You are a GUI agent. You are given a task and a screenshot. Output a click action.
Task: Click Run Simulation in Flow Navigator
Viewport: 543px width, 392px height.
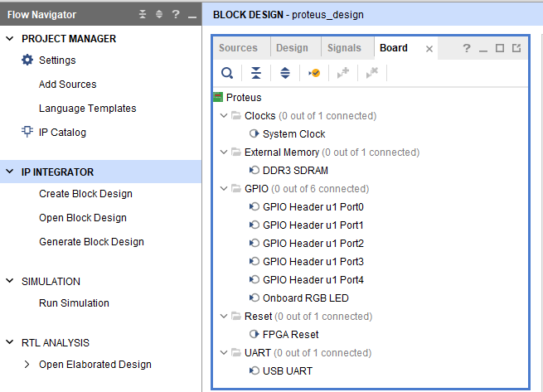74,303
